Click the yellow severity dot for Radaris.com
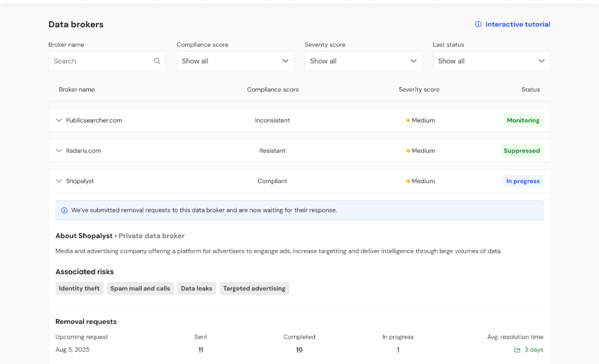 (408, 151)
